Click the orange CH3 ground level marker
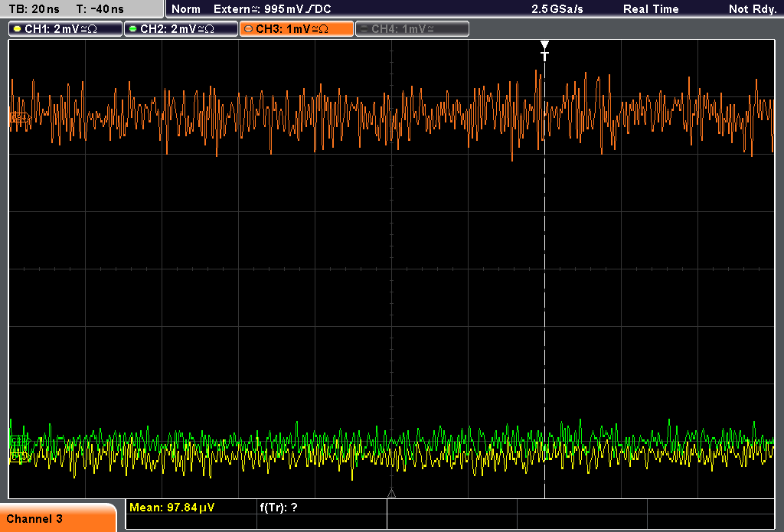Image resolution: width=784 pixels, height=532 pixels. 20,118
